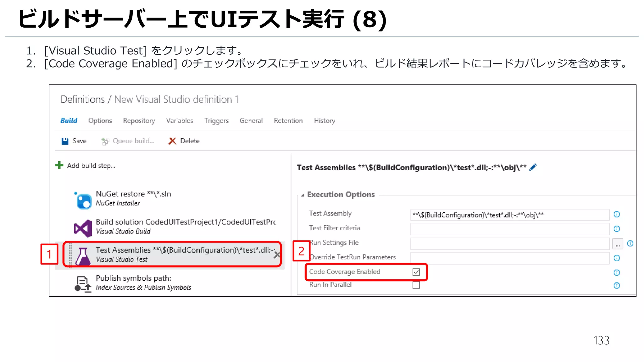Switch to the Repository tab

(139, 121)
